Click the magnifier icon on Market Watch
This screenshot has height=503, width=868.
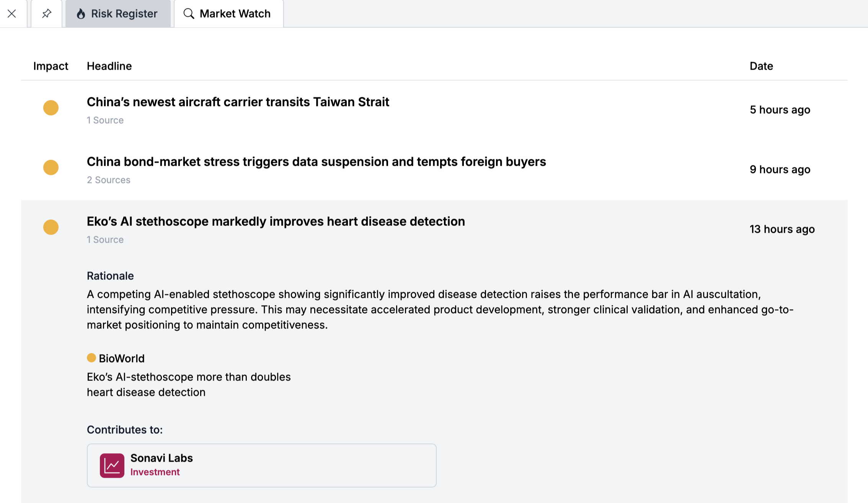point(189,14)
